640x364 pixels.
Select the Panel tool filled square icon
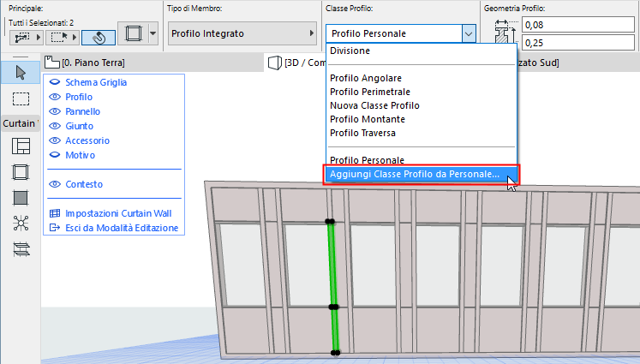coord(21,198)
